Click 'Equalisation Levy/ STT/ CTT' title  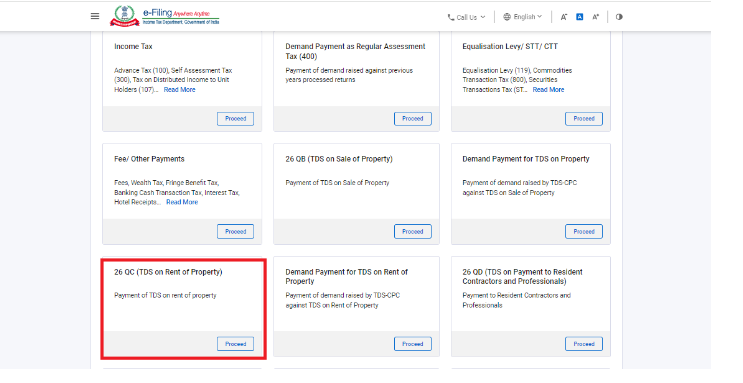(510, 46)
